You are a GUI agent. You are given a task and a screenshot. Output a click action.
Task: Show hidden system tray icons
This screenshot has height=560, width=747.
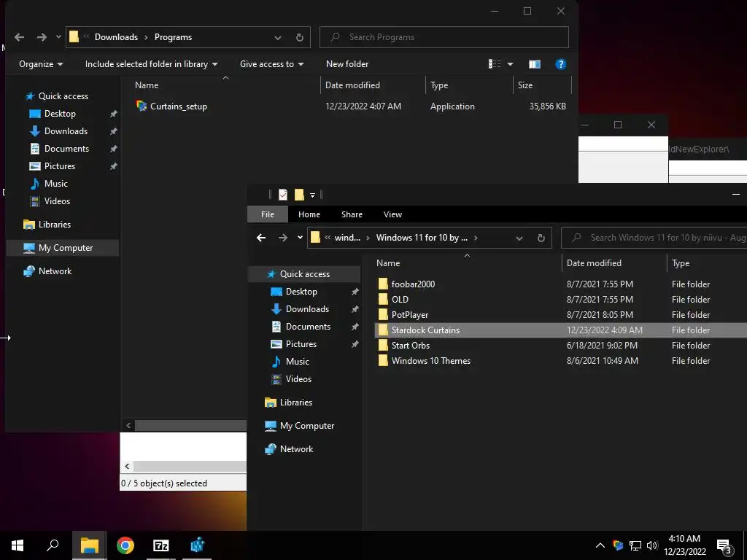tap(600, 545)
